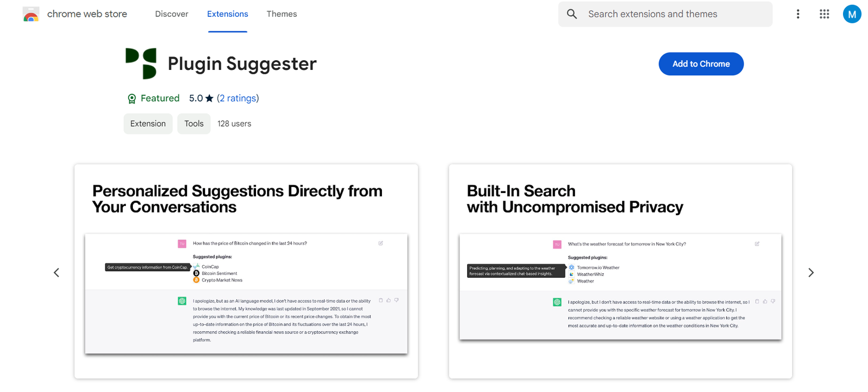The width and height of the screenshot is (868, 392).
Task: Click the Add to Chrome button
Action: click(701, 64)
